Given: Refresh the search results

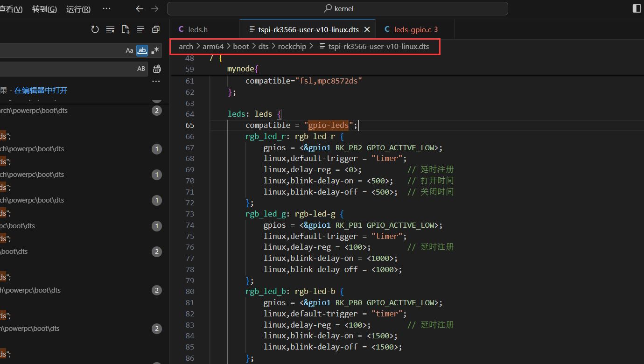Looking at the screenshot, I should pyautogui.click(x=95, y=29).
